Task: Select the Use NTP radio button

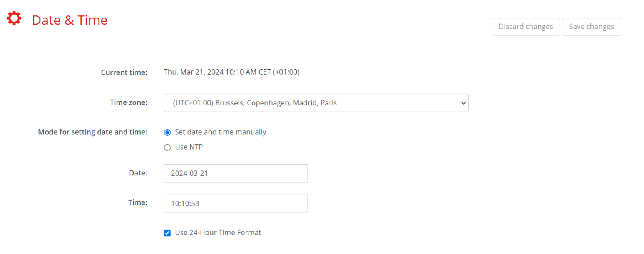Action: point(167,147)
